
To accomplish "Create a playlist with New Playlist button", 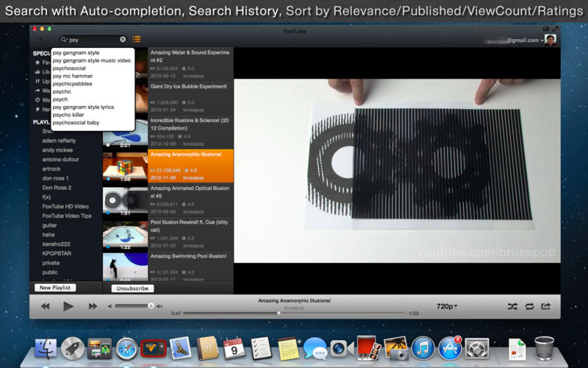I will tap(55, 288).
